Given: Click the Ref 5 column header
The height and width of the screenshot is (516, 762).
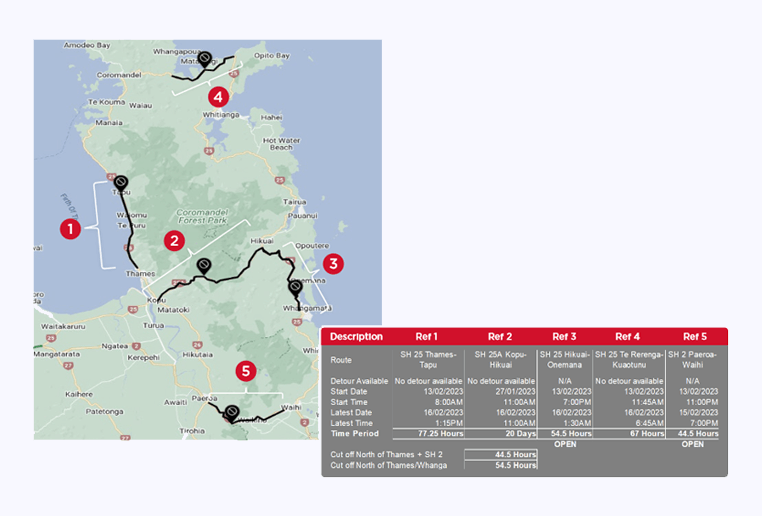Looking at the screenshot, I should (x=695, y=337).
